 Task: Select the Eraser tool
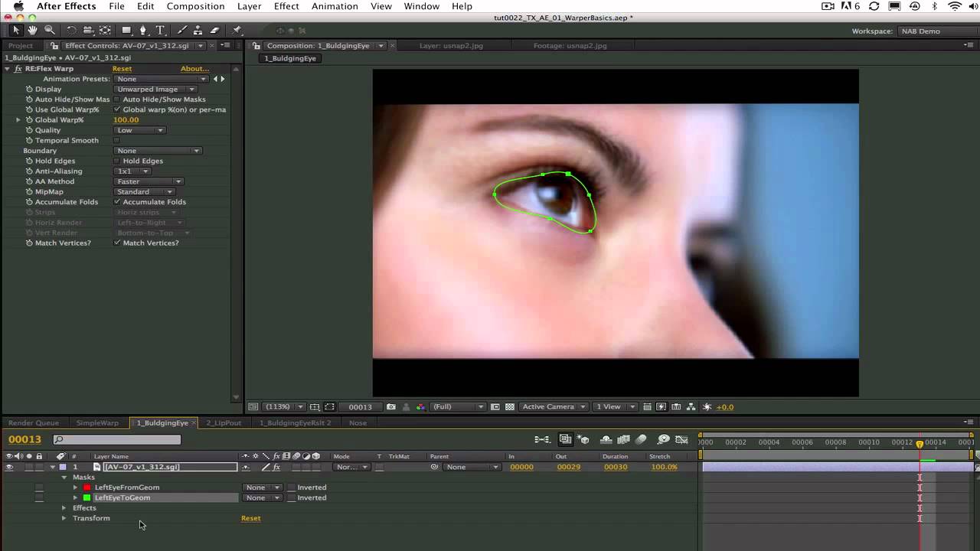[x=215, y=31]
